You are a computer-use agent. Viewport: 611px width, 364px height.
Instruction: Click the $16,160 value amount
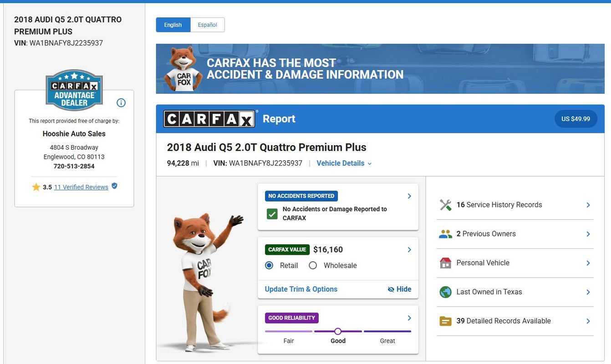[x=328, y=250]
